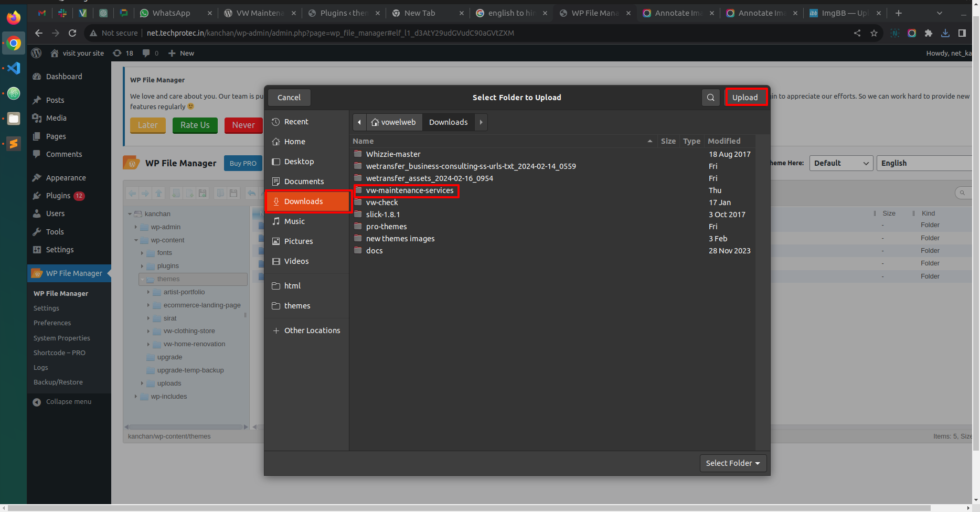Bookmark this page with the star icon
Viewport: 980px width, 512px height.
pos(874,33)
